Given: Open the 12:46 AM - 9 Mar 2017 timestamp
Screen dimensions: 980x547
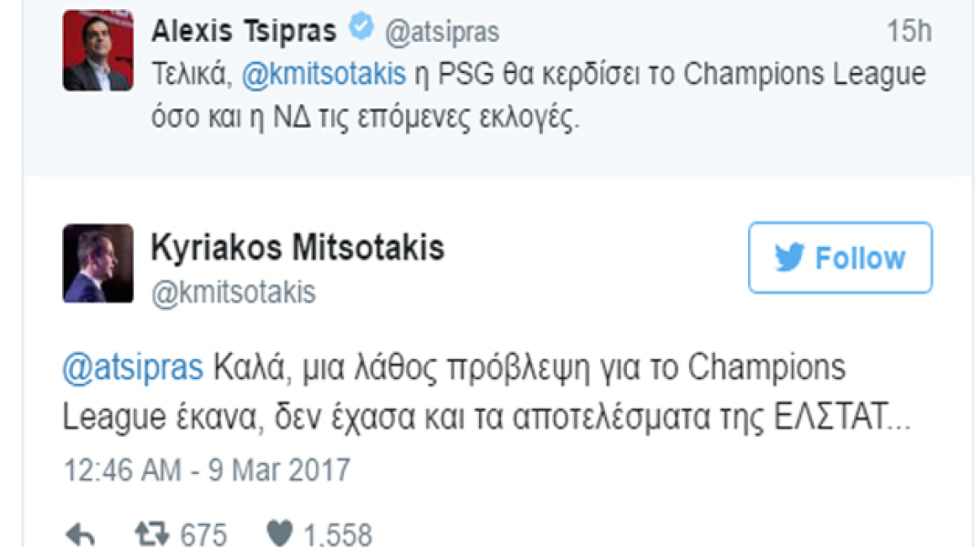Looking at the screenshot, I should coord(206,470).
